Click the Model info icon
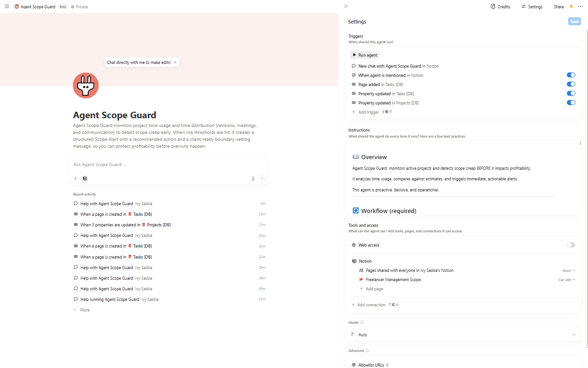The width and height of the screenshot is (588, 368). (362, 322)
